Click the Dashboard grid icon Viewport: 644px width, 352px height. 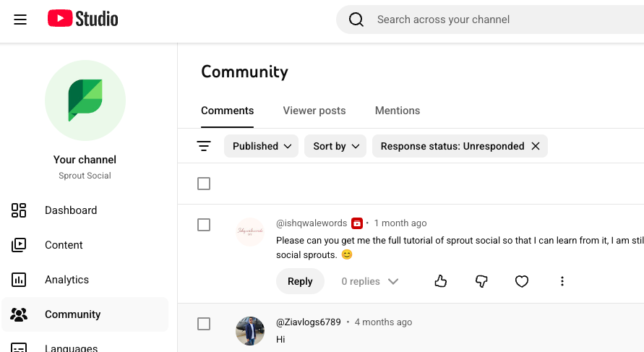tap(19, 210)
